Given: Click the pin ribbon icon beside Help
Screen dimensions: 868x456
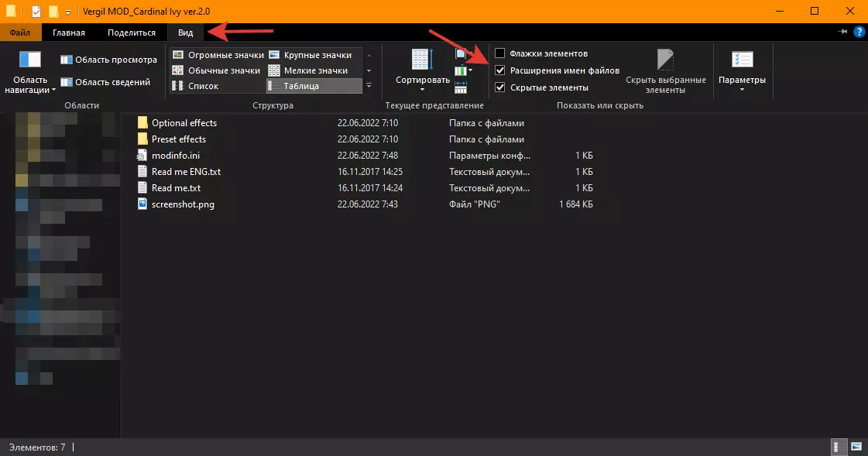Looking at the screenshot, I should coord(842,32).
